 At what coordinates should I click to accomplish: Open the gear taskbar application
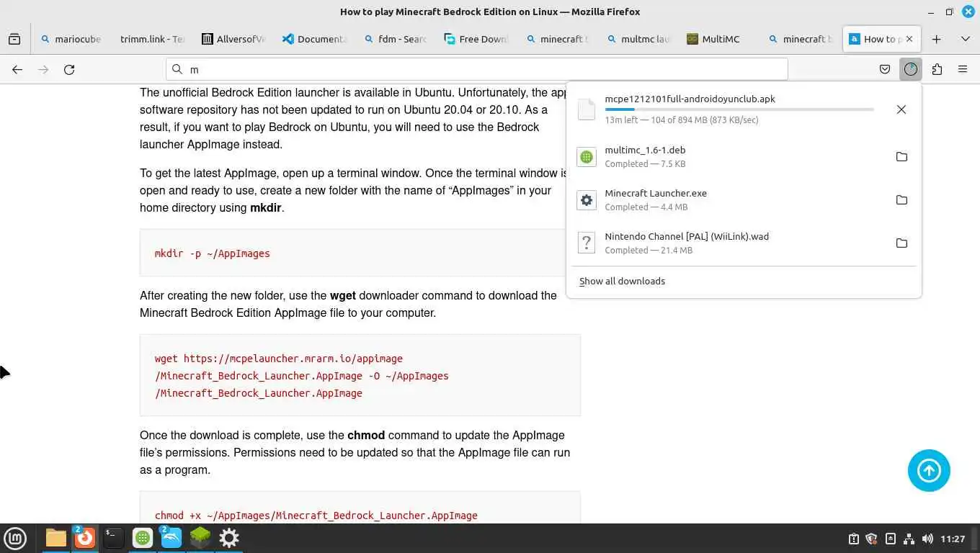click(229, 538)
